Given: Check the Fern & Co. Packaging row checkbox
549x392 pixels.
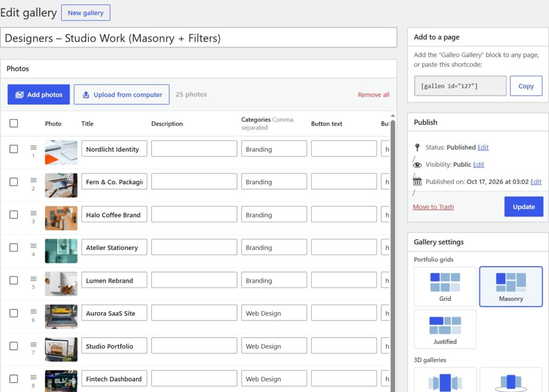Looking at the screenshot, I should click(13, 182).
